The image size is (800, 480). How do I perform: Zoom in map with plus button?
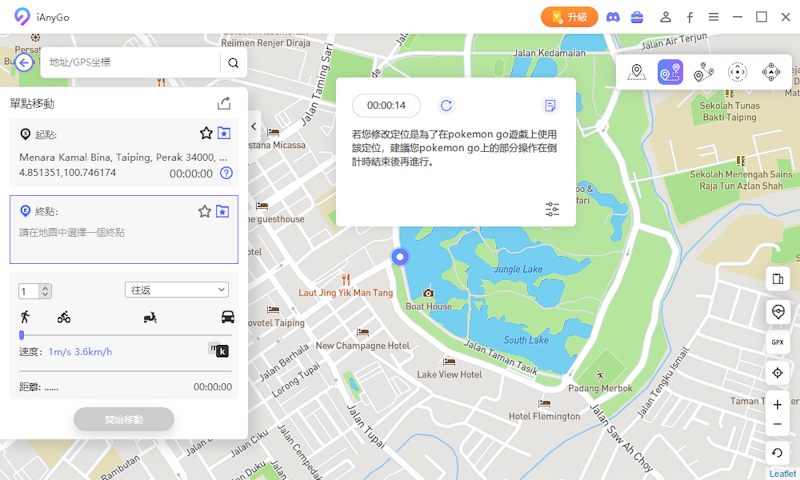778,405
